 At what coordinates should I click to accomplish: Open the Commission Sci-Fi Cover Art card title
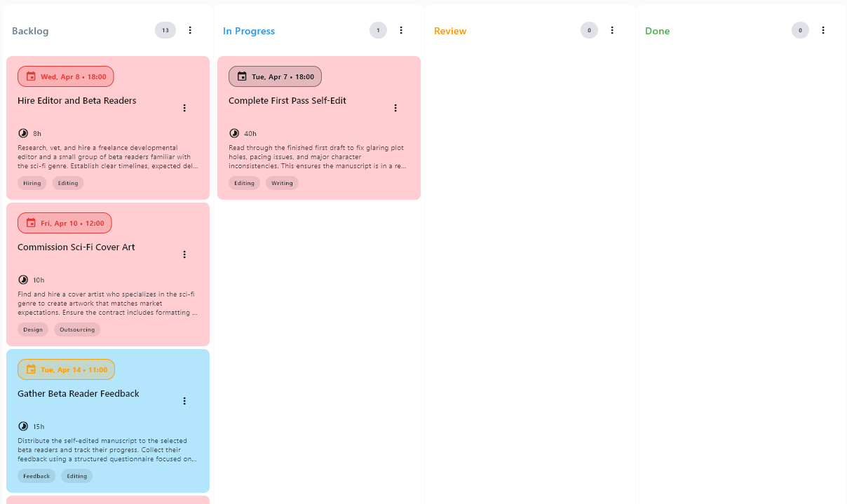click(76, 247)
